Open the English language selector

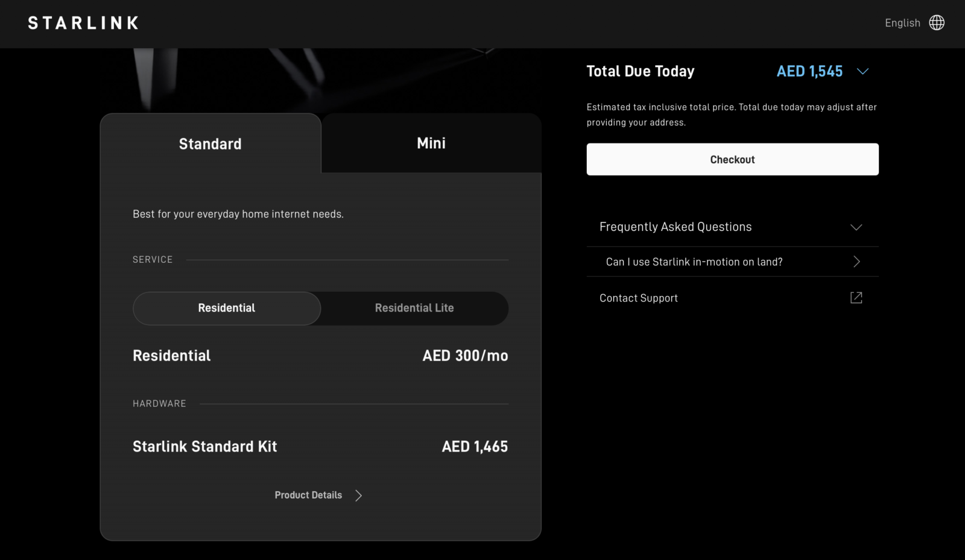[x=902, y=23]
